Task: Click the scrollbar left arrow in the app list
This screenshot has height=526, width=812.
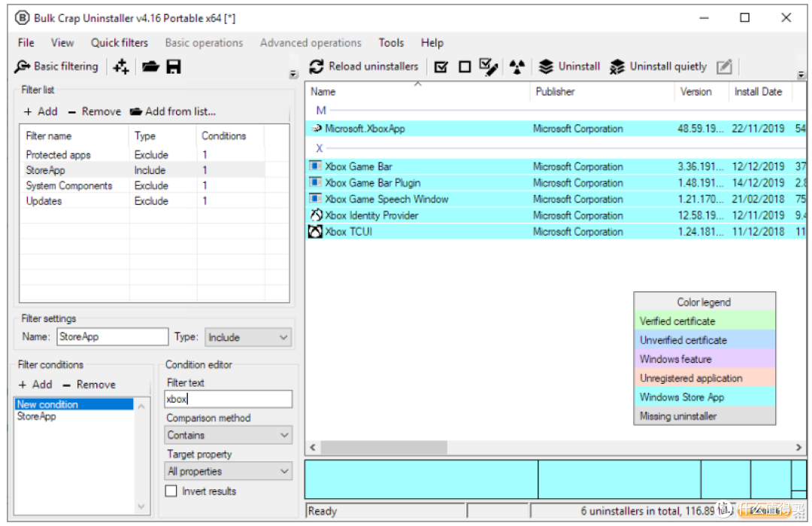Action: click(x=313, y=447)
